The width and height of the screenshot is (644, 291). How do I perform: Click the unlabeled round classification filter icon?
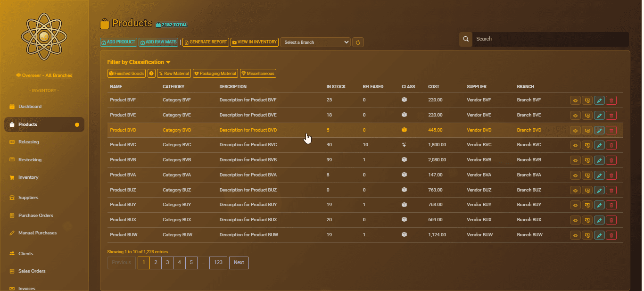tap(151, 74)
